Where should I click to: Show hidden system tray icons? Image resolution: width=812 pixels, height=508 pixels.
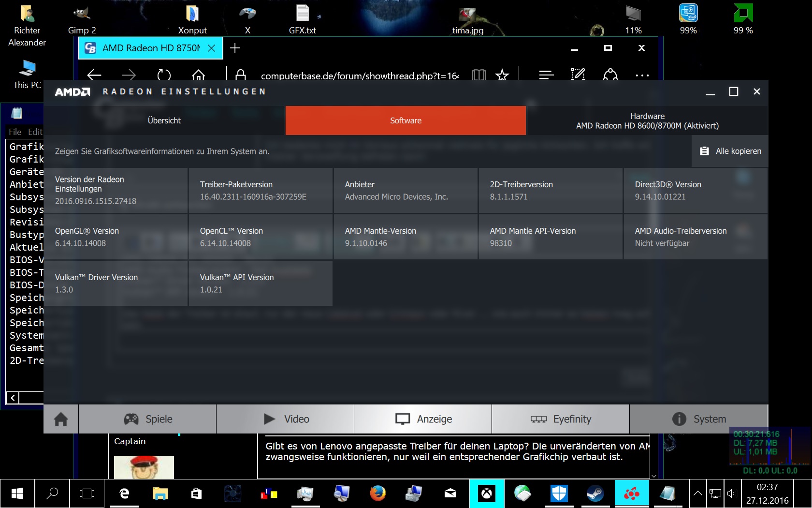coord(698,493)
